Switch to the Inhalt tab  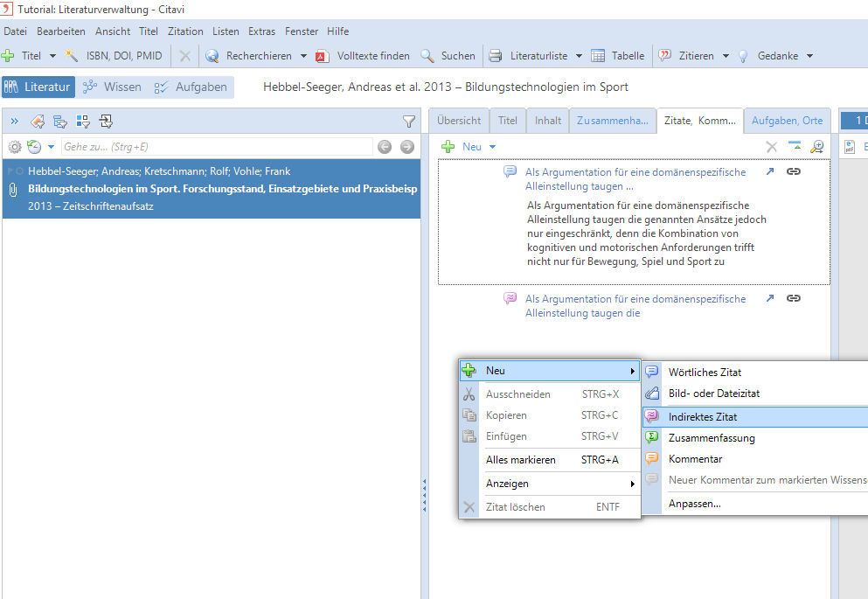tap(547, 121)
